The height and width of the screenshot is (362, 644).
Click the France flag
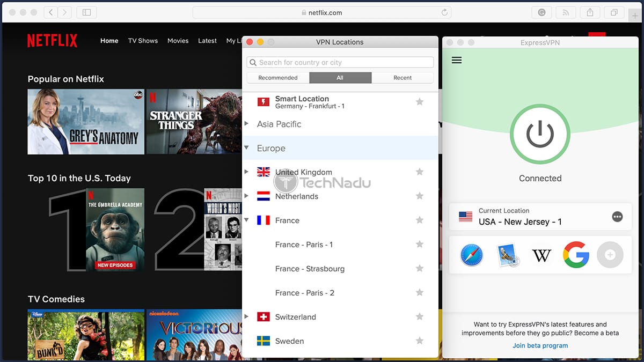(x=264, y=220)
